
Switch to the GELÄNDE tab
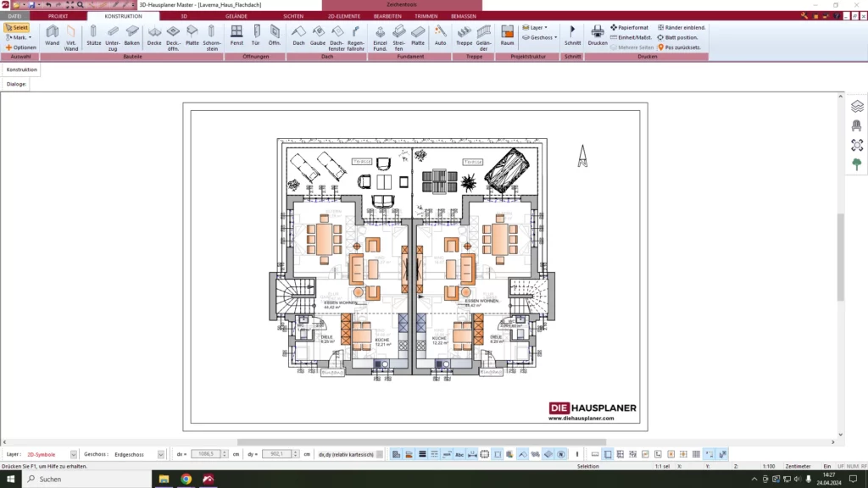click(236, 16)
